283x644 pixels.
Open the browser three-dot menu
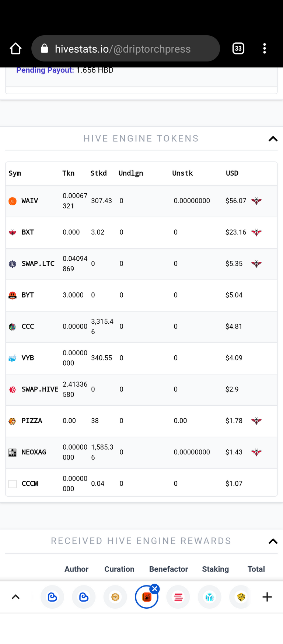(265, 49)
